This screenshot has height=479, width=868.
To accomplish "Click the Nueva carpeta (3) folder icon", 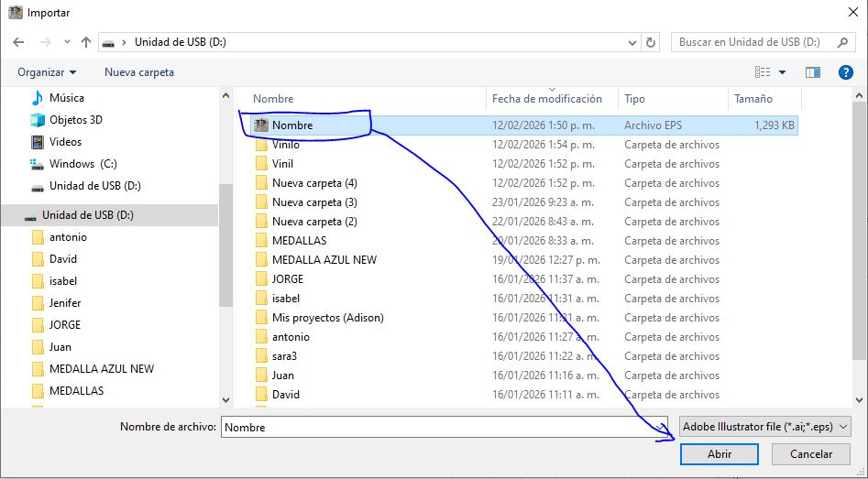I will tap(261, 202).
